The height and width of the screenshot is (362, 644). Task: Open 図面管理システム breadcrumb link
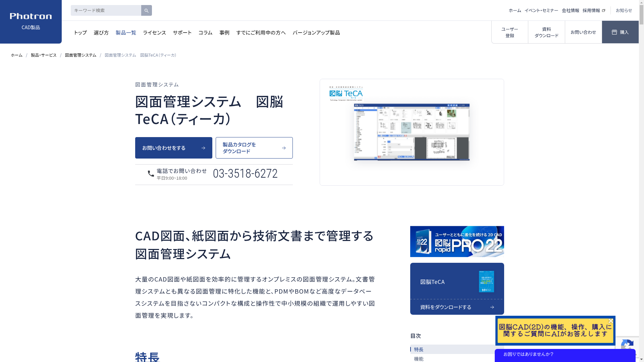80,55
